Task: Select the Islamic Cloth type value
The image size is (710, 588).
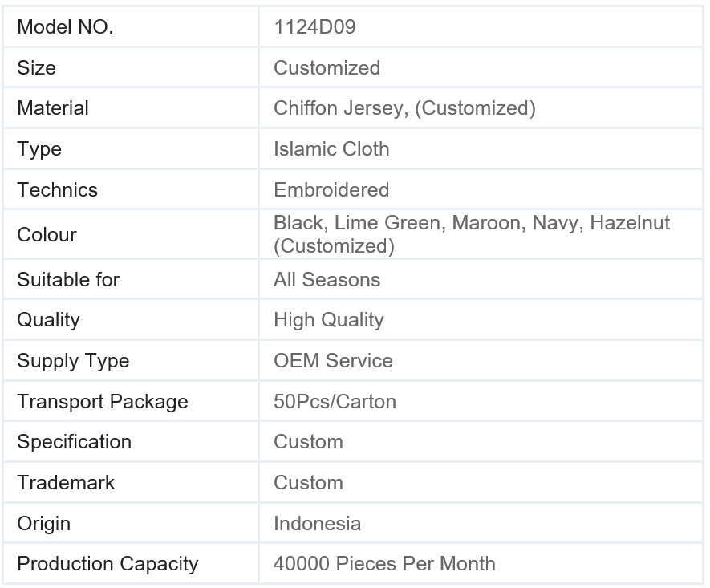Action: (331, 149)
